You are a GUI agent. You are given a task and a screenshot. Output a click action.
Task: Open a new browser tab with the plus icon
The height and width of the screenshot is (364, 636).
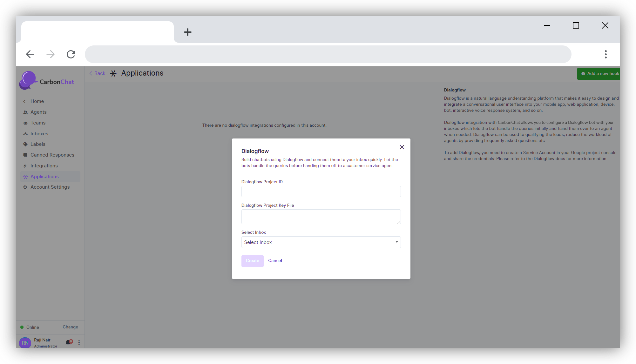pos(188,32)
